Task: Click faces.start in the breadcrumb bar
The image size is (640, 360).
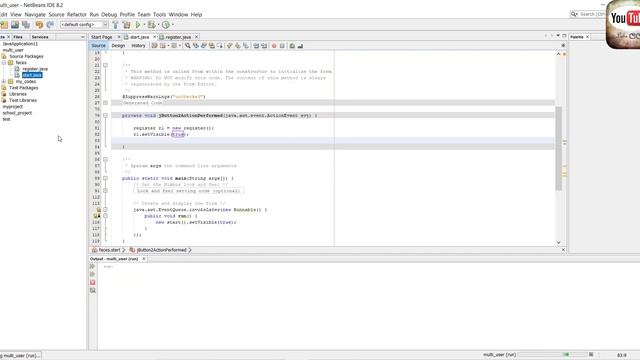Action: (x=109, y=250)
